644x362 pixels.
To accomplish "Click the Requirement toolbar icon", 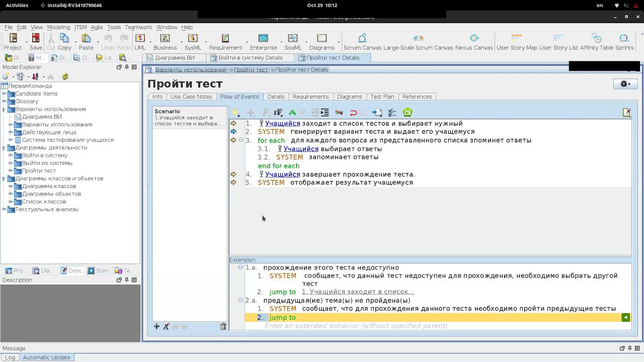I will [x=225, y=38].
